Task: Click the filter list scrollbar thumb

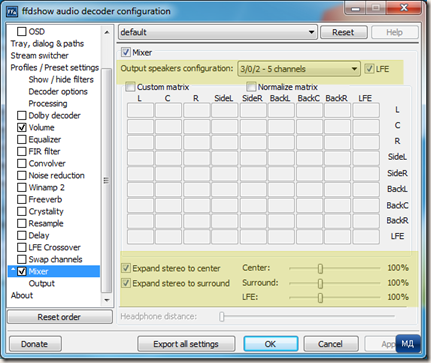Action: point(107,181)
